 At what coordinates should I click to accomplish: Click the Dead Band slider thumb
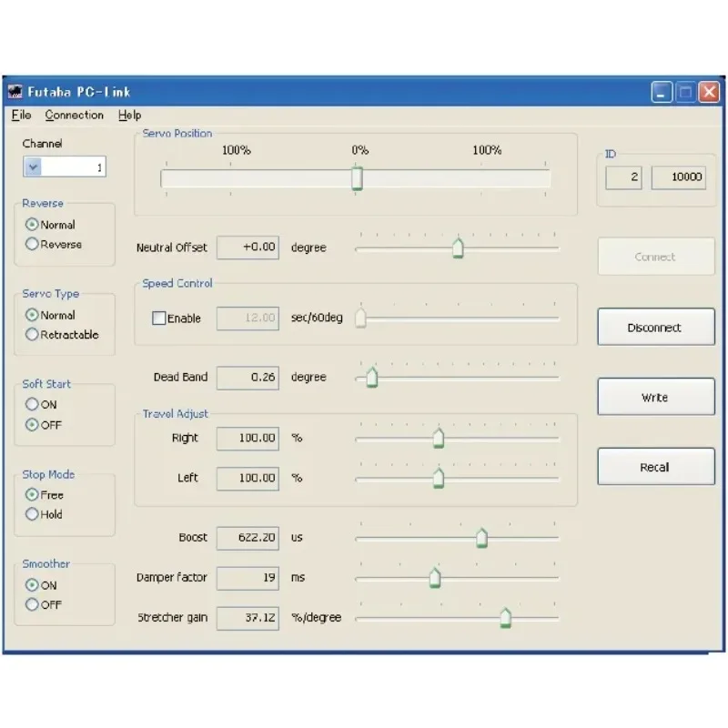[372, 377]
